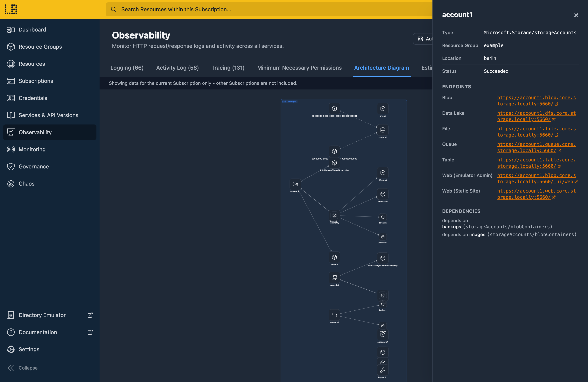Switch to Activity Log (56) tab
The image size is (588, 382).
177,68
